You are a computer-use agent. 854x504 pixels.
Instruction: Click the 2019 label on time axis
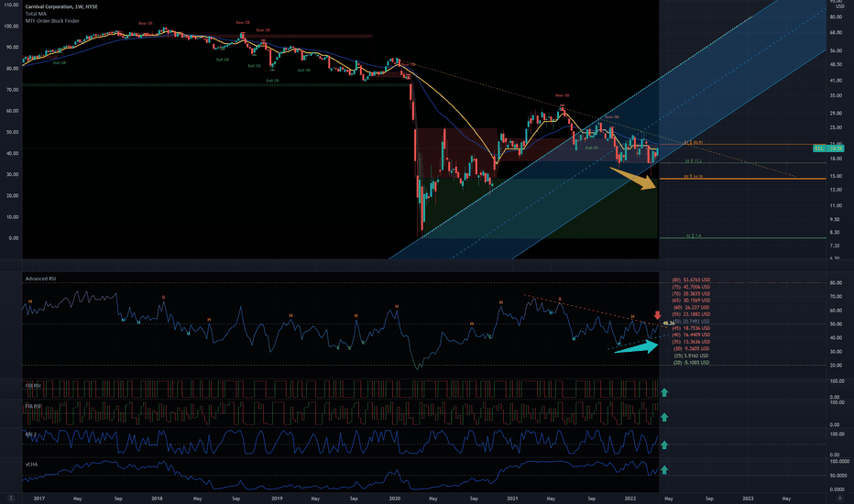(x=277, y=499)
